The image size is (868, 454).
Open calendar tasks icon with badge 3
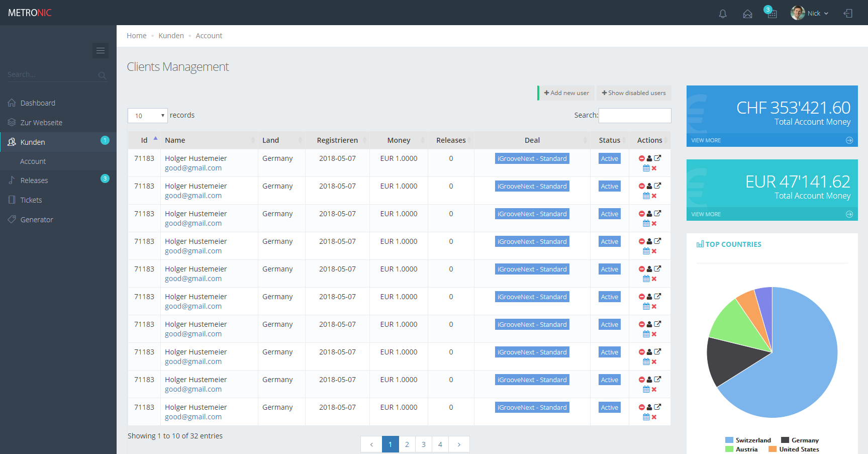pyautogui.click(x=772, y=14)
